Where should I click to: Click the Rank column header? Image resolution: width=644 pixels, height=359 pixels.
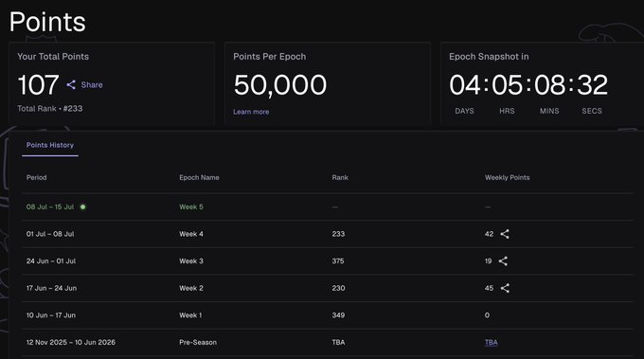340,177
